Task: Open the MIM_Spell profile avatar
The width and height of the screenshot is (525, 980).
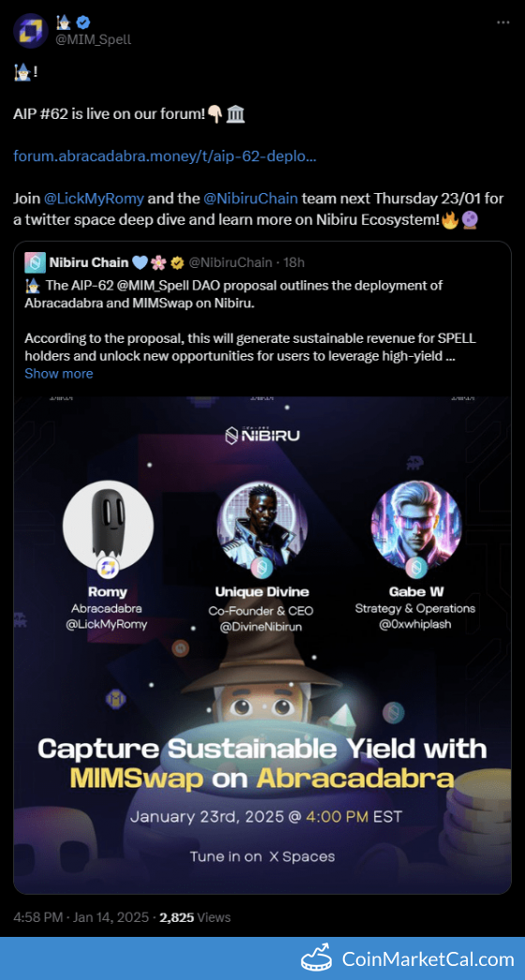Action: [31, 31]
